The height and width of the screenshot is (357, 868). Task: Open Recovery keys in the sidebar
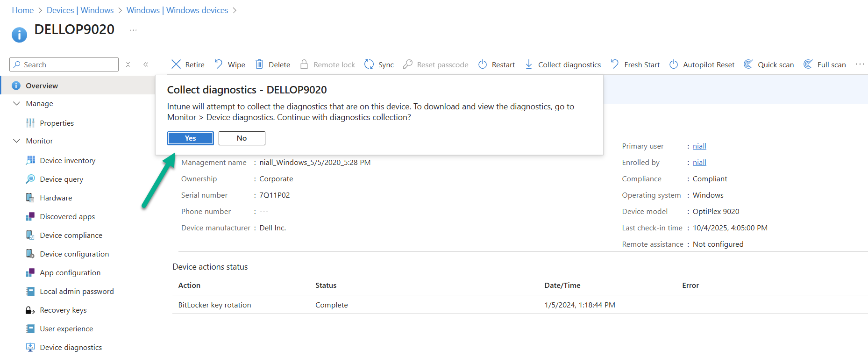tap(63, 310)
